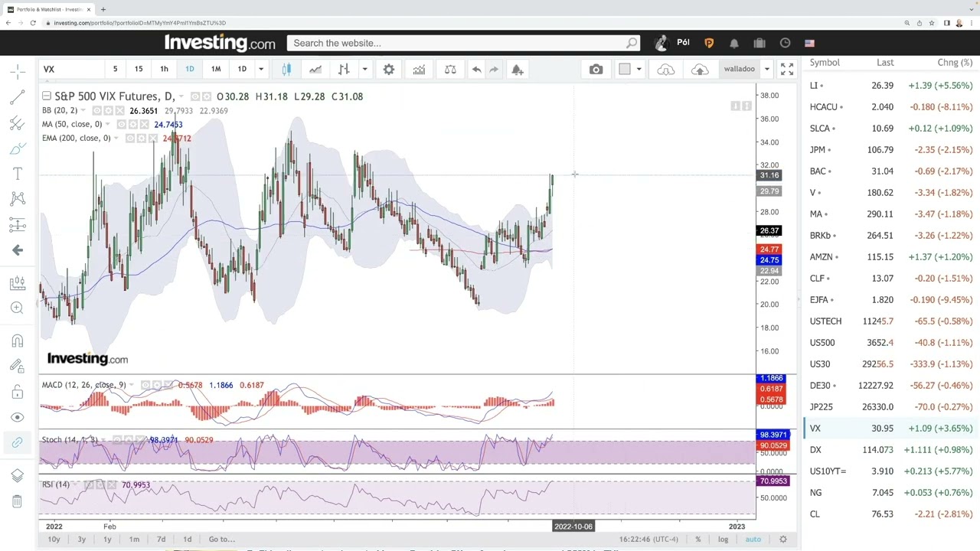Undo last chart action

[x=476, y=70]
